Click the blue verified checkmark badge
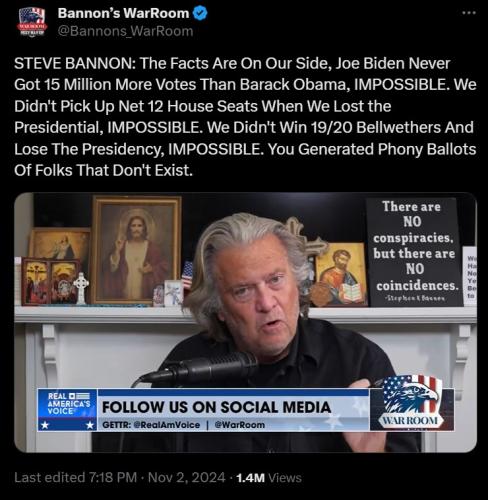Screen dimensions: 488x500 click(x=200, y=13)
